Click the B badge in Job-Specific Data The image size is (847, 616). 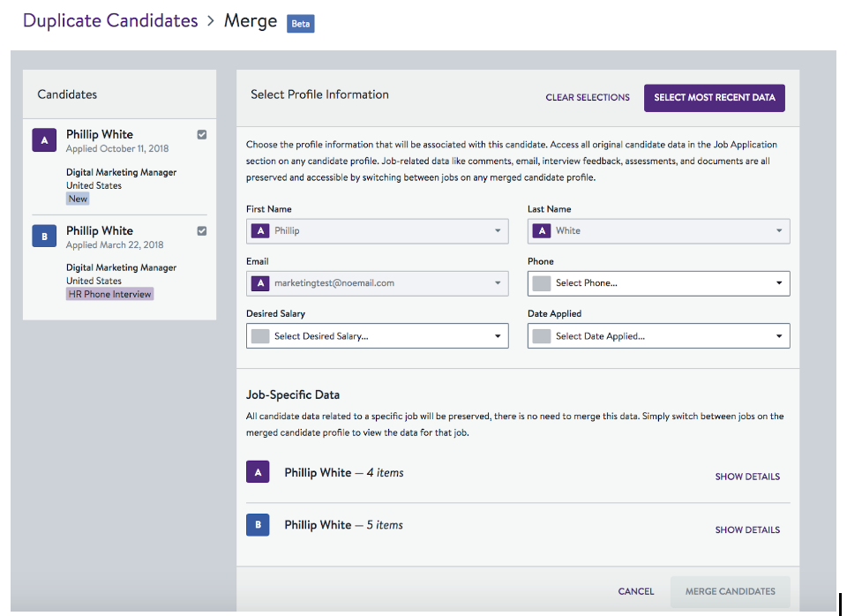click(258, 525)
